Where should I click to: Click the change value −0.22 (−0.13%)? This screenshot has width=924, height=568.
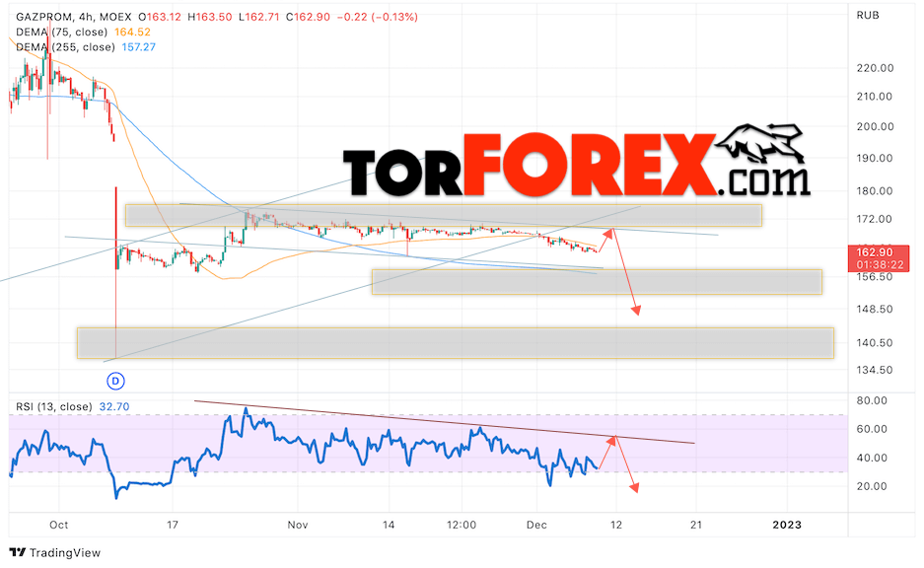pyautogui.click(x=378, y=17)
